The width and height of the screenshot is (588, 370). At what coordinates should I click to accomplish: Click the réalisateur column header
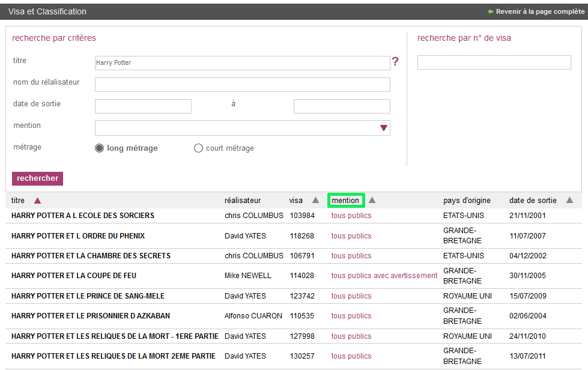click(243, 201)
